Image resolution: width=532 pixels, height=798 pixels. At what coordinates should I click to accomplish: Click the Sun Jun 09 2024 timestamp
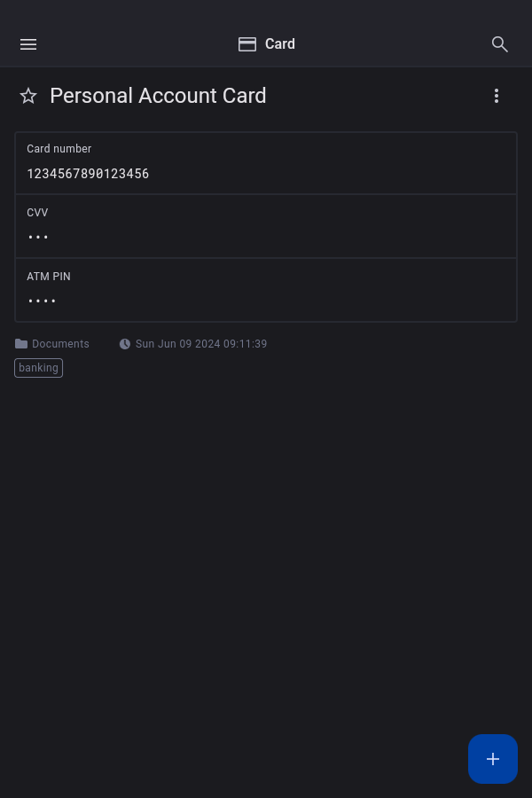(201, 344)
